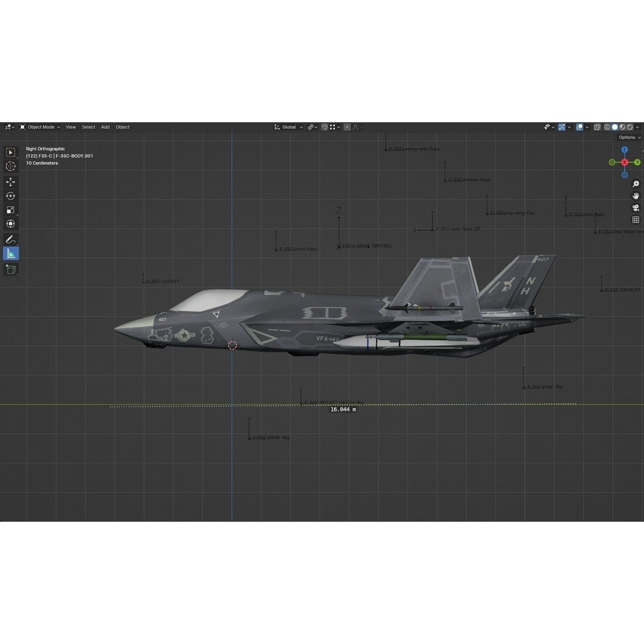This screenshot has width=644, height=644.
Task: Select the F-35C wing-side-flaps empty
Action: click(x=414, y=148)
